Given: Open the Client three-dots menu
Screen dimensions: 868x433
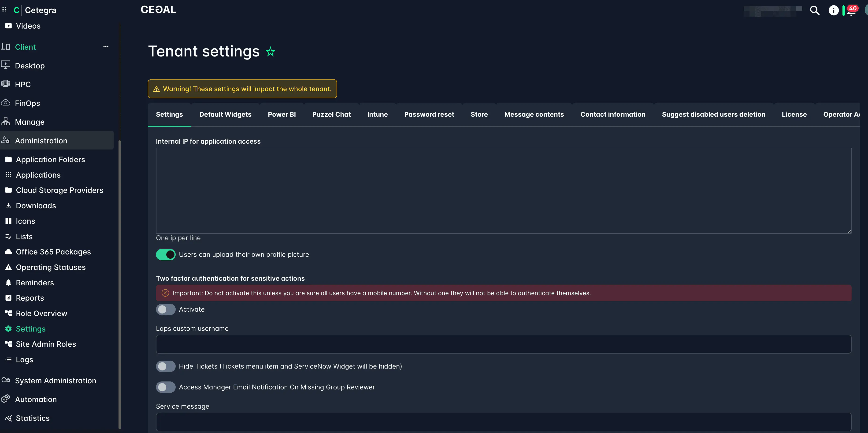Looking at the screenshot, I should tap(106, 46).
